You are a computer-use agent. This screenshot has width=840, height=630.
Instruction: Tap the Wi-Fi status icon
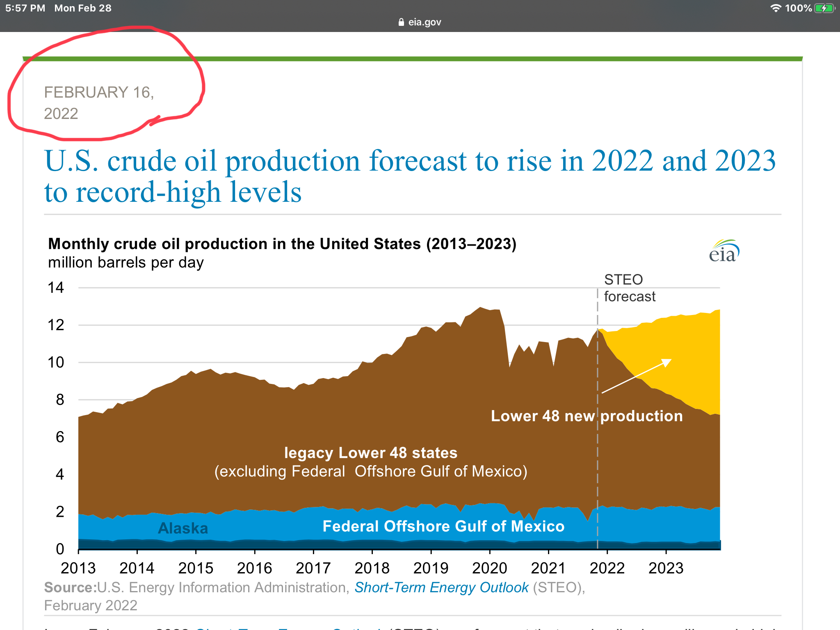[x=775, y=8]
